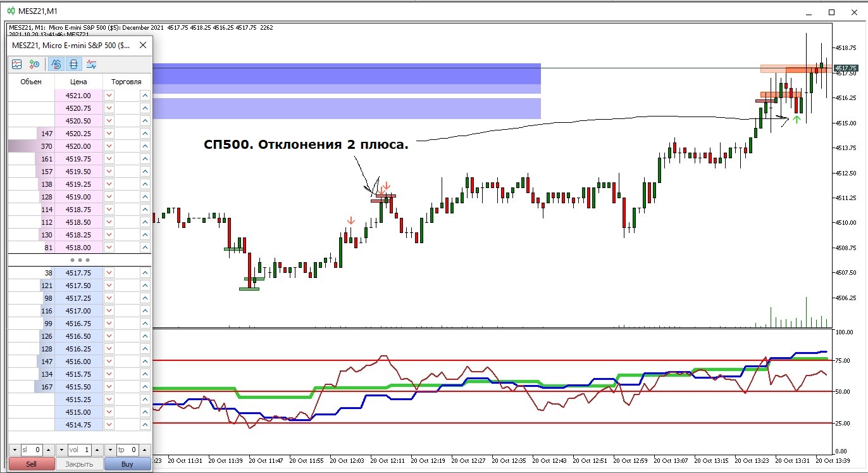
Task: Click red down arrow in the 4520.50 row
Action: pyautogui.click(x=109, y=121)
